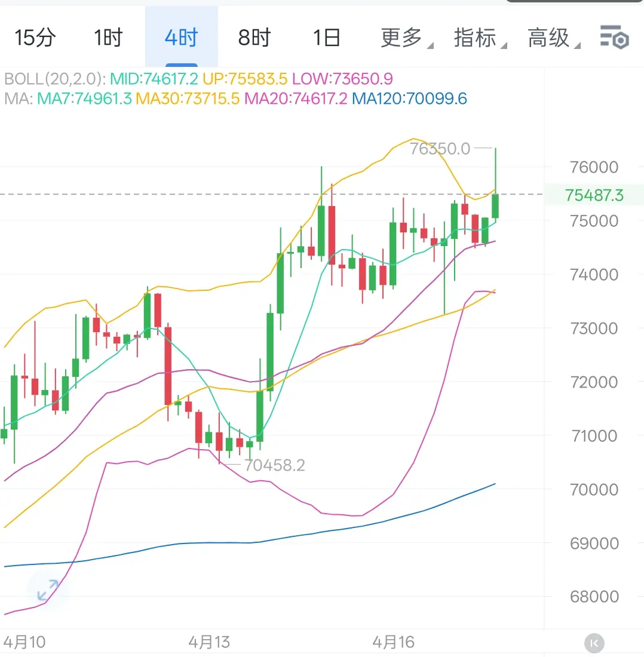This screenshot has height=657, width=644.
Task: Click the UP:75583.5 value
Action: click(x=245, y=79)
